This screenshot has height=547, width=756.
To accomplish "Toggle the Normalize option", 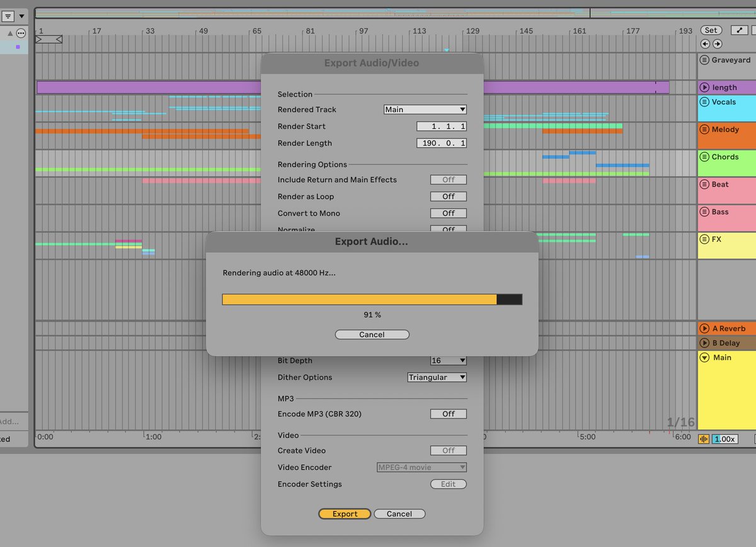I will pyautogui.click(x=448, y=229).
